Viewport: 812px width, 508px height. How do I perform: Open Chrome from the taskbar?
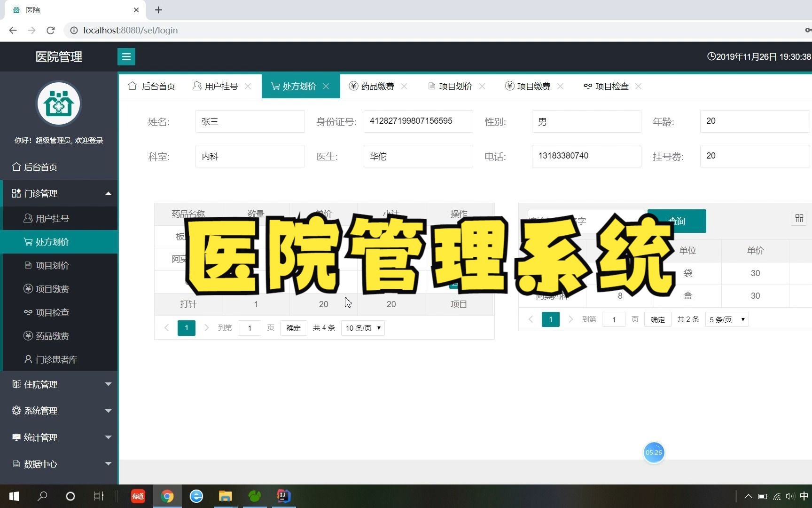[x=167, y=496]
